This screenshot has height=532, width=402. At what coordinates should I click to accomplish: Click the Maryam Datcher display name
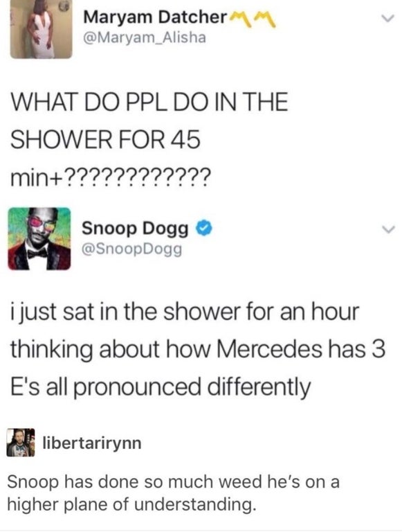154,17
